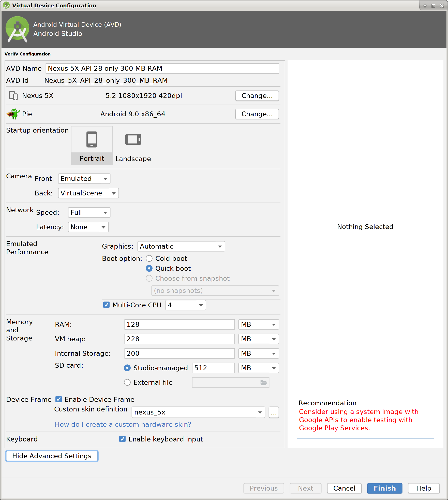Open the RAM unit MB dropdown
Viewport: 448px width, 500px height.
258,324
